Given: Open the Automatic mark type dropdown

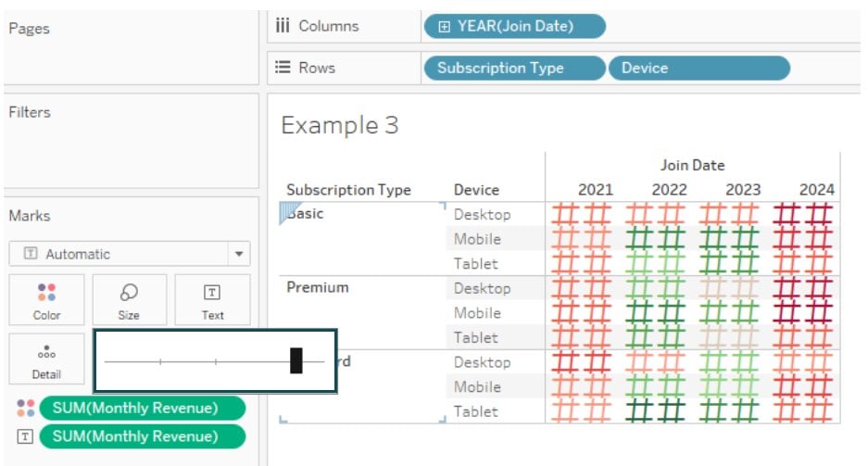Looking at the screenshot, I should 130,254.
